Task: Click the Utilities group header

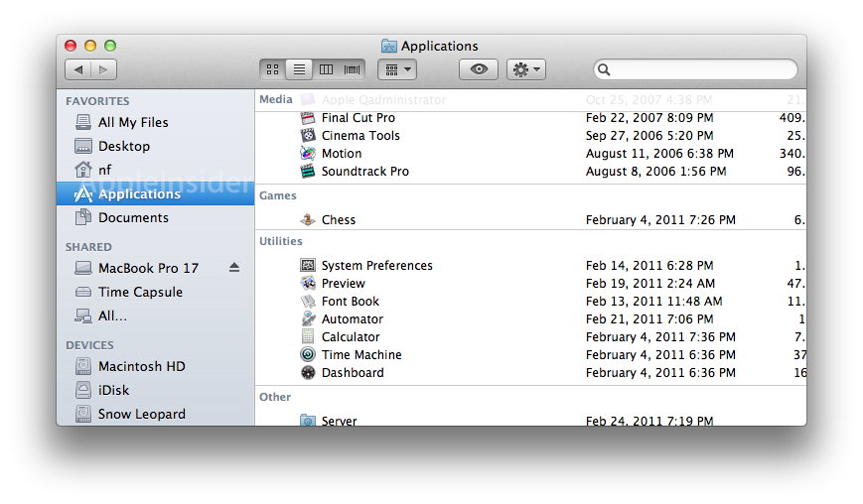Action: click(x=281, y=241)
